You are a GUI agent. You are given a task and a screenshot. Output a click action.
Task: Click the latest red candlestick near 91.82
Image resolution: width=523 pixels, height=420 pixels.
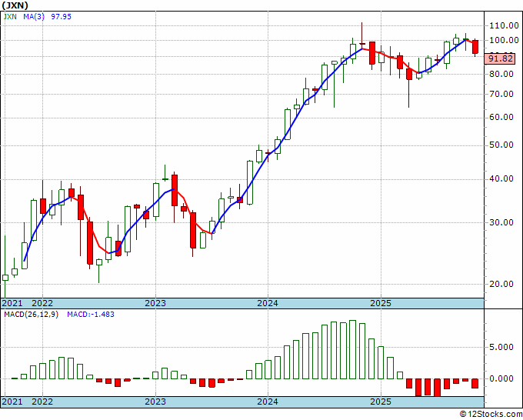[475, 47]
